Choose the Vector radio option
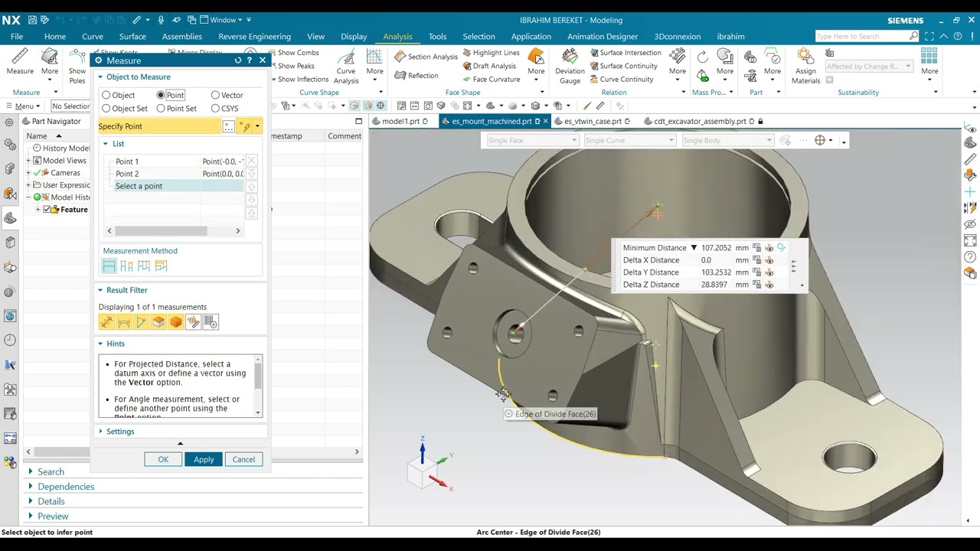This screenshot has height=551, width=980. tap(215, 95)
